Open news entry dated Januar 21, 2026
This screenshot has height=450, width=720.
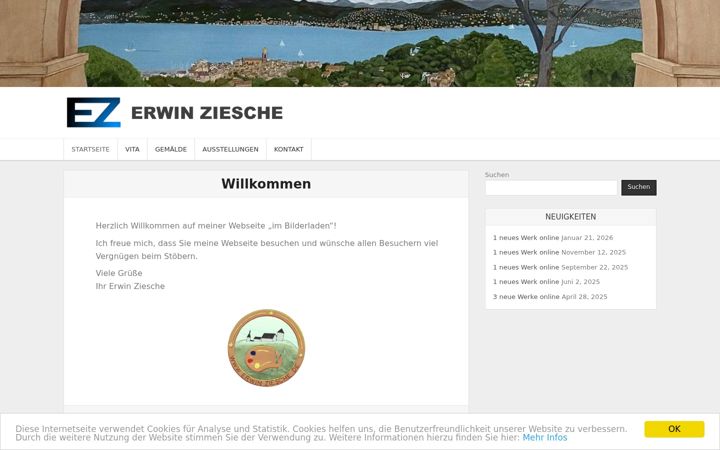click(526, 238)
